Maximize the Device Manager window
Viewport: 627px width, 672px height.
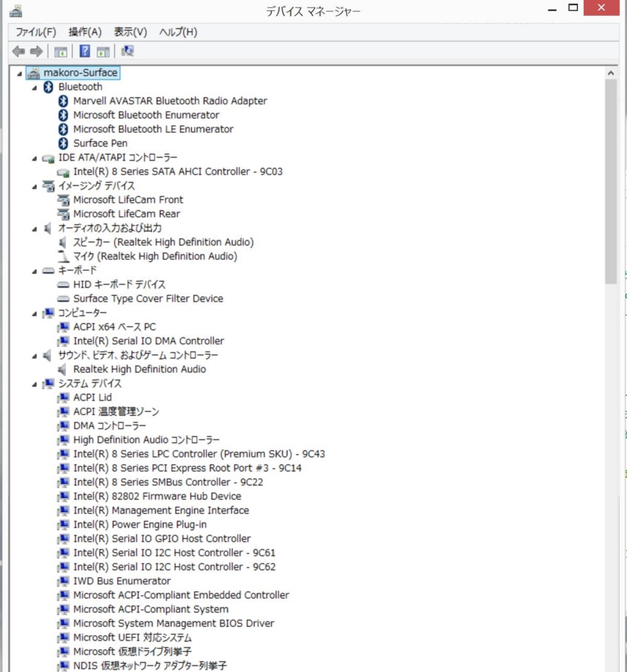coord(573,7)
